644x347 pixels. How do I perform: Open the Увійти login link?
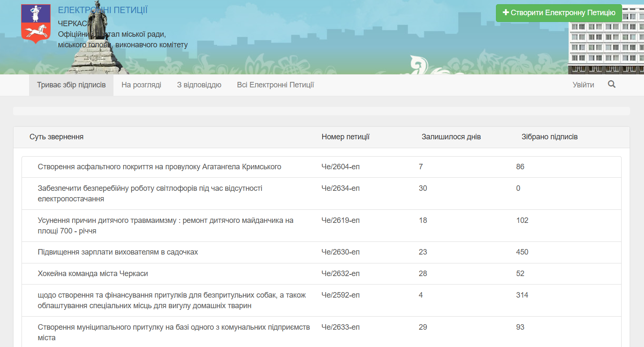[x=583, y=85]
